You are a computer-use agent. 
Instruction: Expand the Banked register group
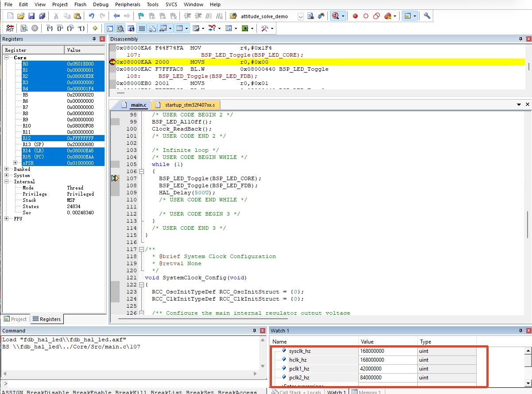tap(6, 169)
